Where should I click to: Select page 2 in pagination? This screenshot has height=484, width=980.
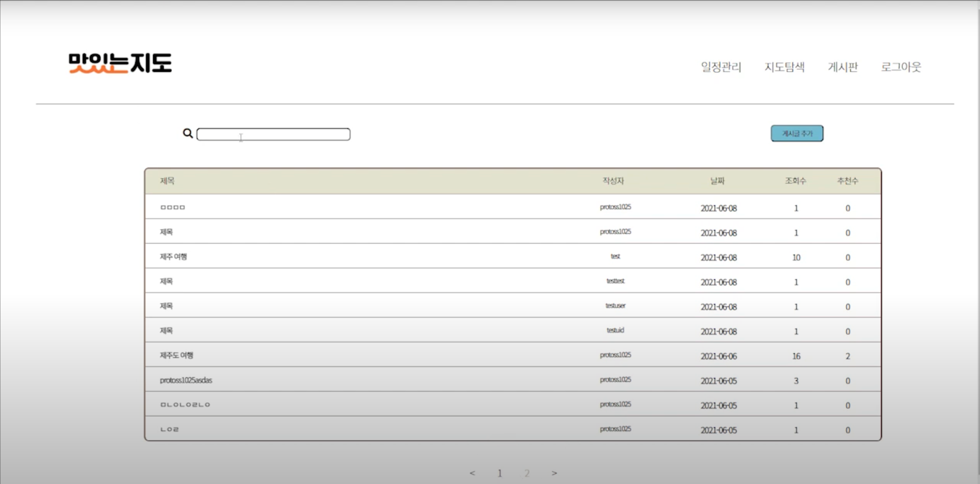point(527,473)
